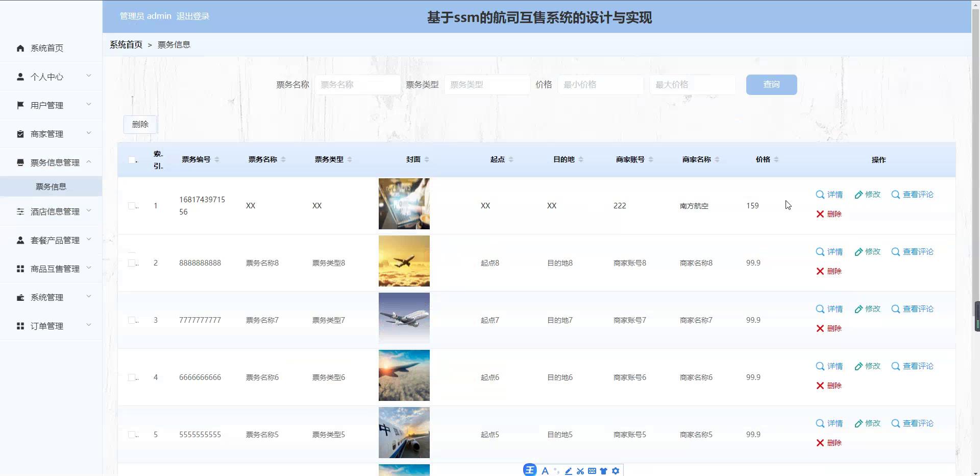980x476 pixels.
Task: Click the 最小价格 input field
Action: (600, 85)
